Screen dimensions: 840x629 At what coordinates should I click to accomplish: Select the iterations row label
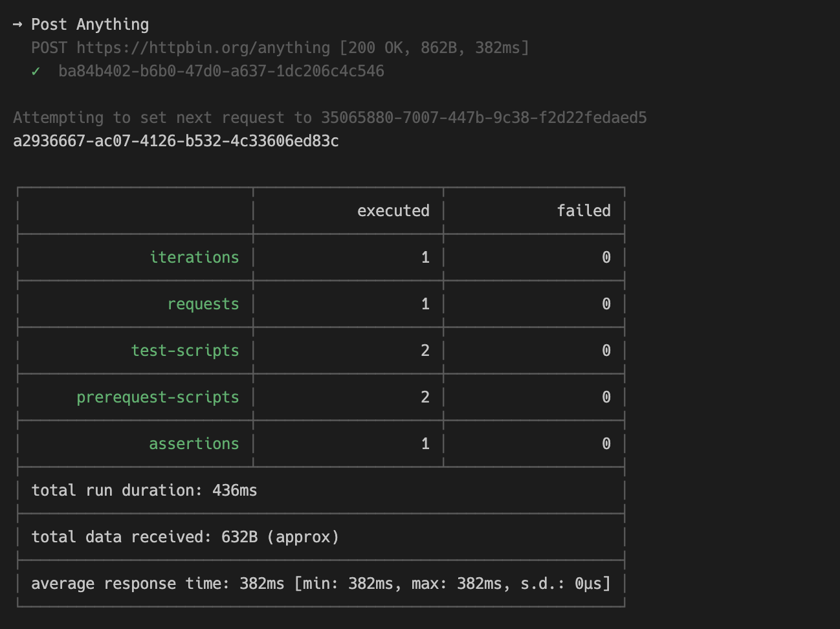coord(194,257)
